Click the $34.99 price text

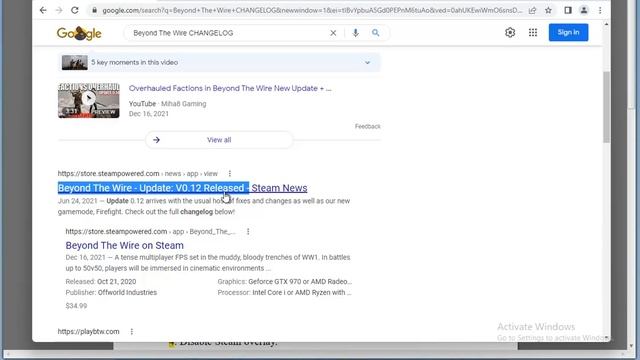[x=76, y=306]
